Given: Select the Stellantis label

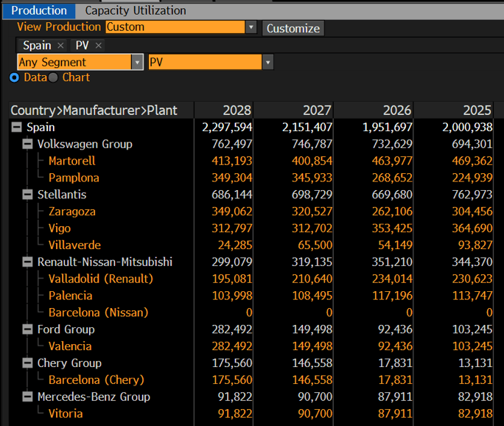Looking at the screenshot, I should [62, 195].
